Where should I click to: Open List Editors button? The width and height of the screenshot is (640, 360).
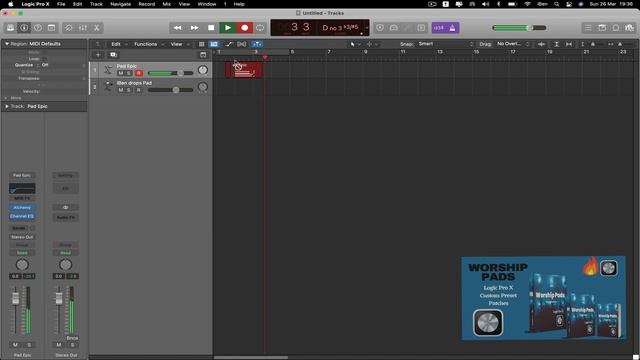point(588,28)
